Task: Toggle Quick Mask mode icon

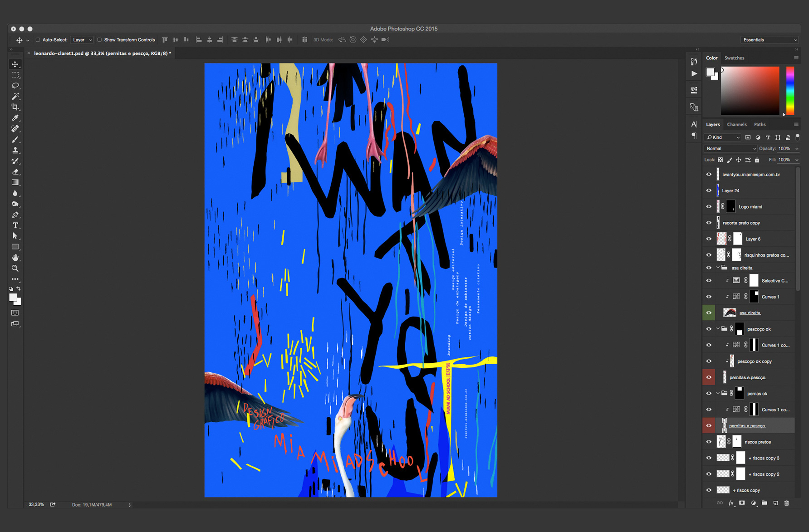Action: pyautogui.click(x=15, y=313)
